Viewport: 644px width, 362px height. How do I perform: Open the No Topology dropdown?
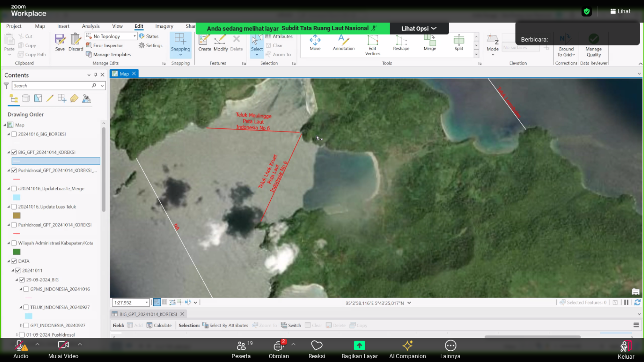click(135, 36)
